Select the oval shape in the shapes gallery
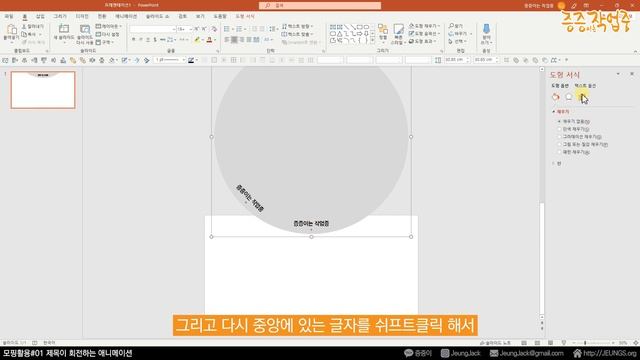The height and width of the screenshot is (360, 640). [333, 33]
